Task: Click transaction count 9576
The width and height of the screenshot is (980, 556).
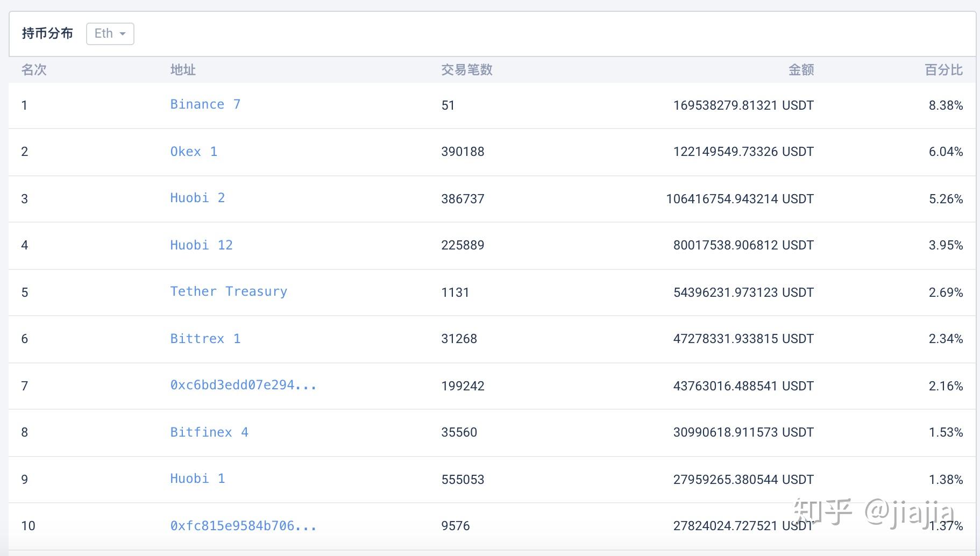Action: [455, 526]
